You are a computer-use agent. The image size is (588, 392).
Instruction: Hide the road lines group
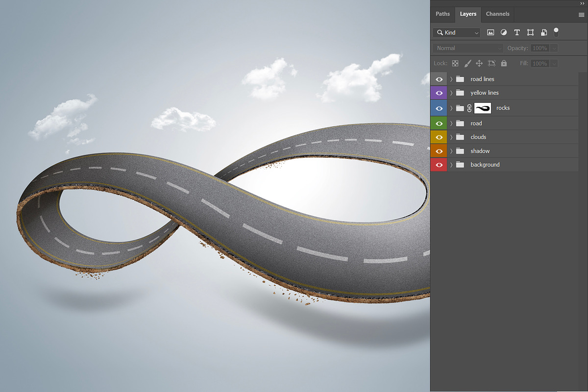point(439,79)
